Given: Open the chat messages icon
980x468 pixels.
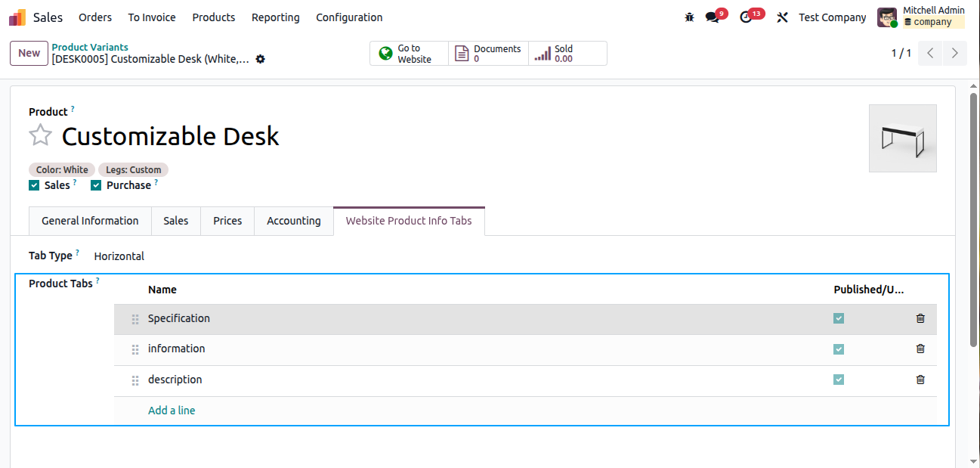Looking at the screenshot, I should (x=712, y=17).
